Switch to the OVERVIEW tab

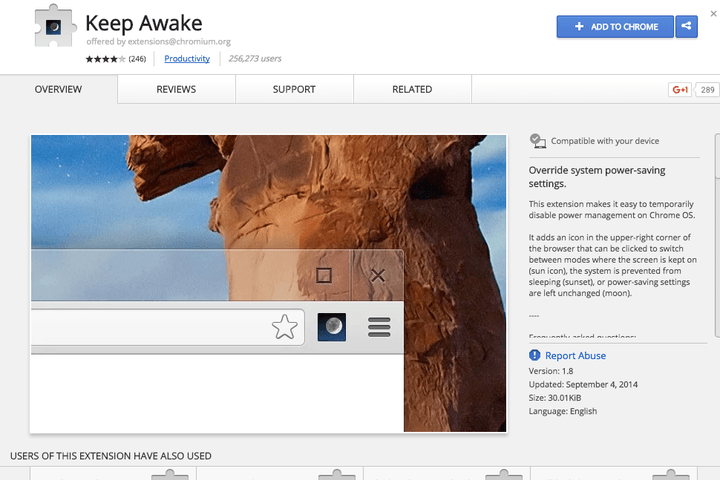coord(58,89)
